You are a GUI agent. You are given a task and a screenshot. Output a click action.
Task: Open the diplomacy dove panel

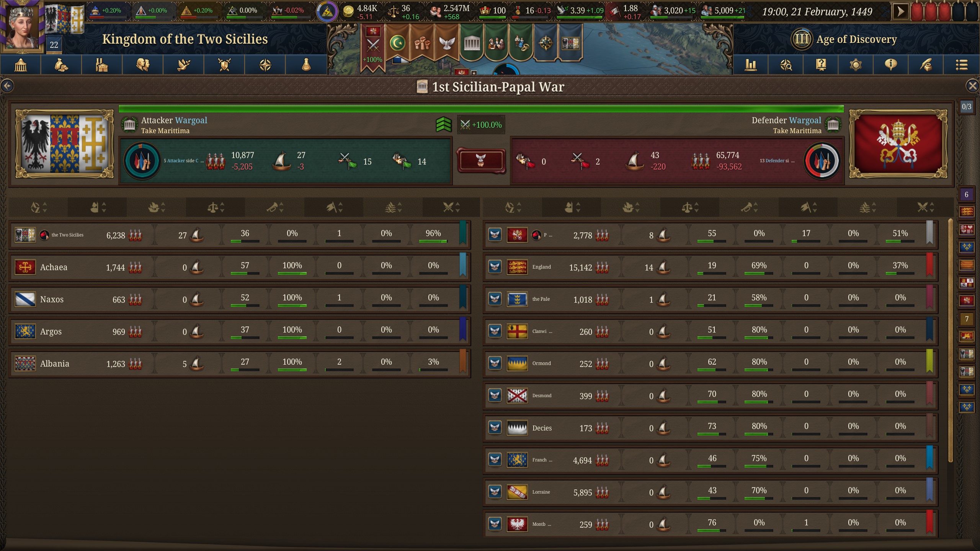[183, 65]
